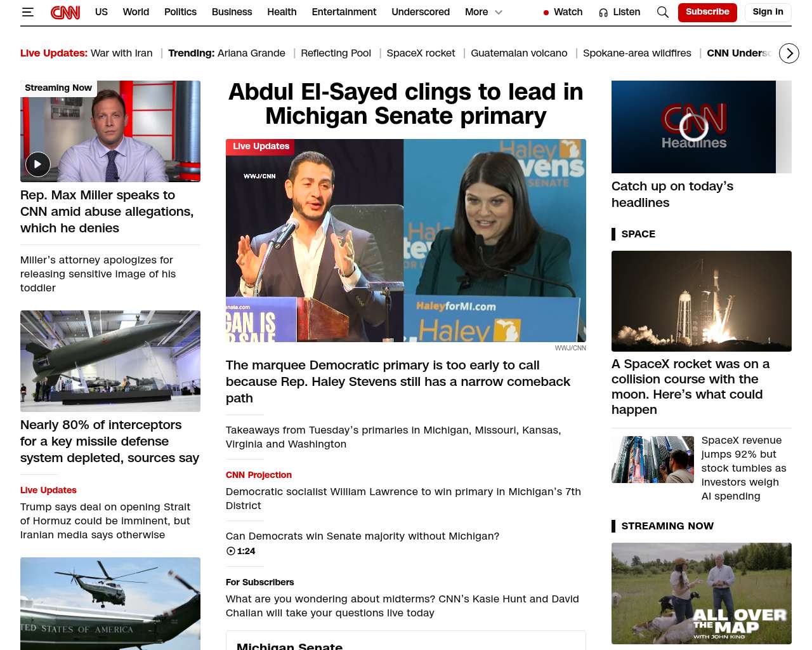Open the Underscored section

(421, 12)
